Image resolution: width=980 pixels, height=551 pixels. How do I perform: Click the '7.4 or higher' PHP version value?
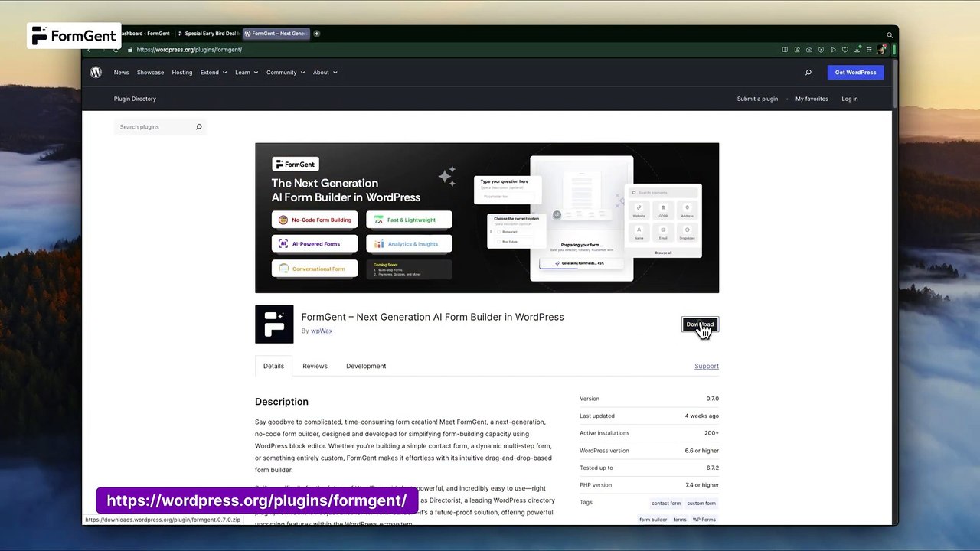tap(702, 485)
